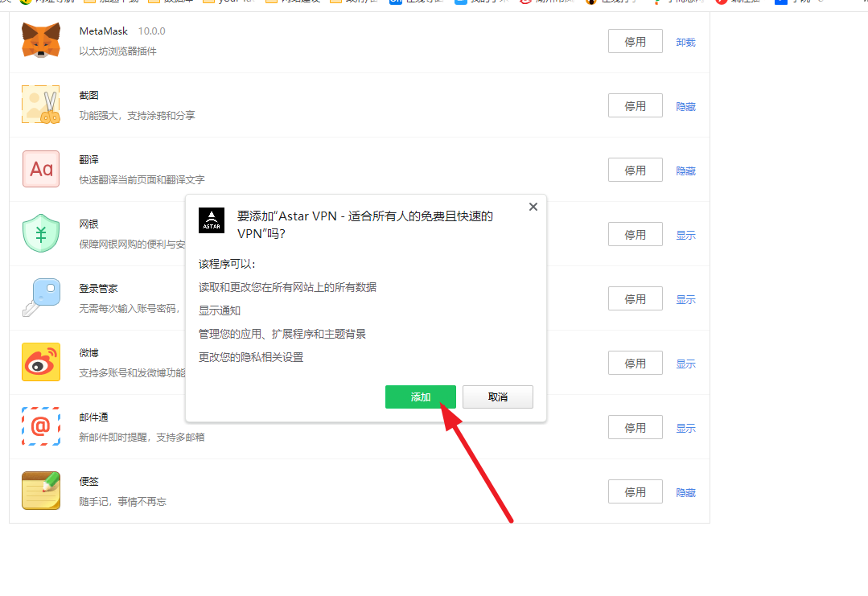The width and height of the screenshot is (868, 596).
Task: Cancel the dialog with 取消
Action: pyautogui.click(x=498, y=397)
